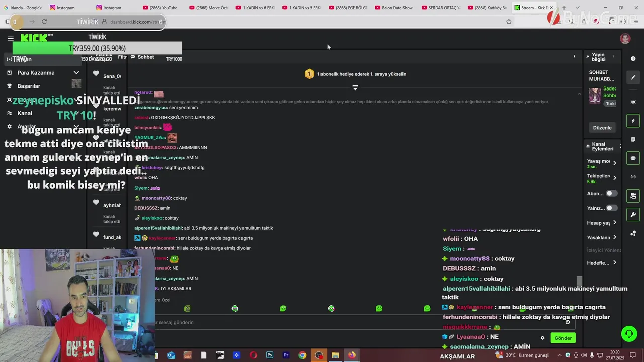
Task: Click the broadcast signal icon in right toolbar
Action: [633, 177]
